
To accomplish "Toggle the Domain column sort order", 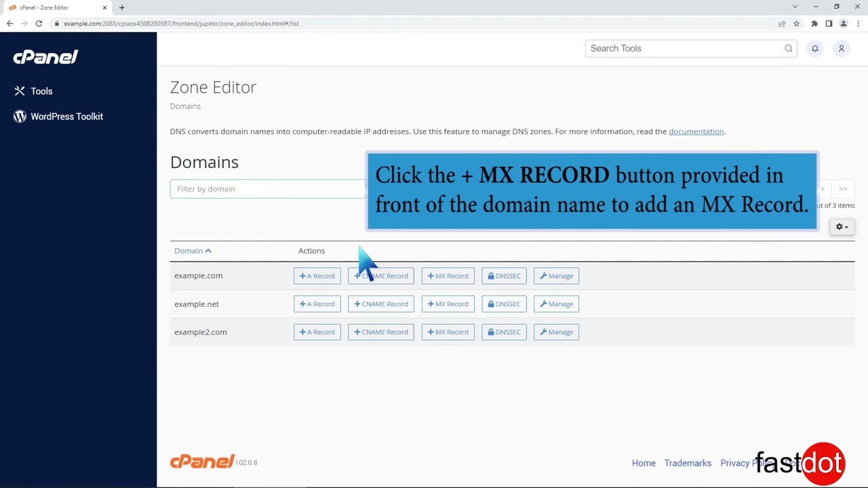I will tap(193, 250).
